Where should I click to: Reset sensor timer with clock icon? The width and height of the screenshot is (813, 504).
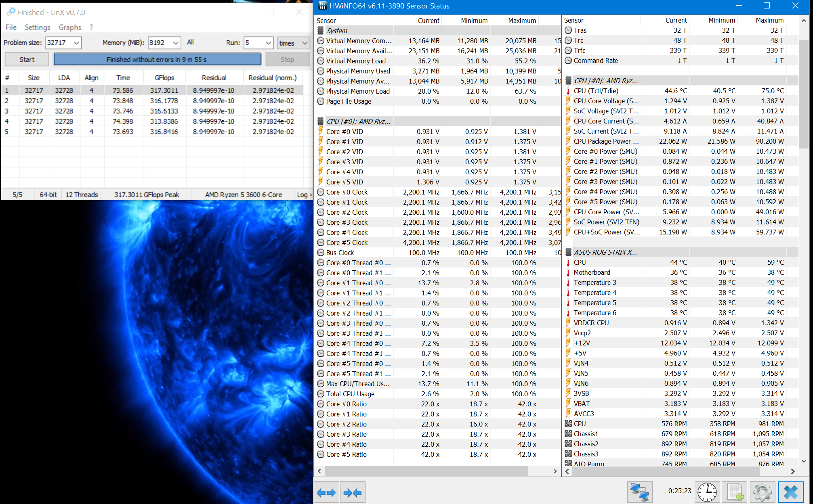[707, 492]
